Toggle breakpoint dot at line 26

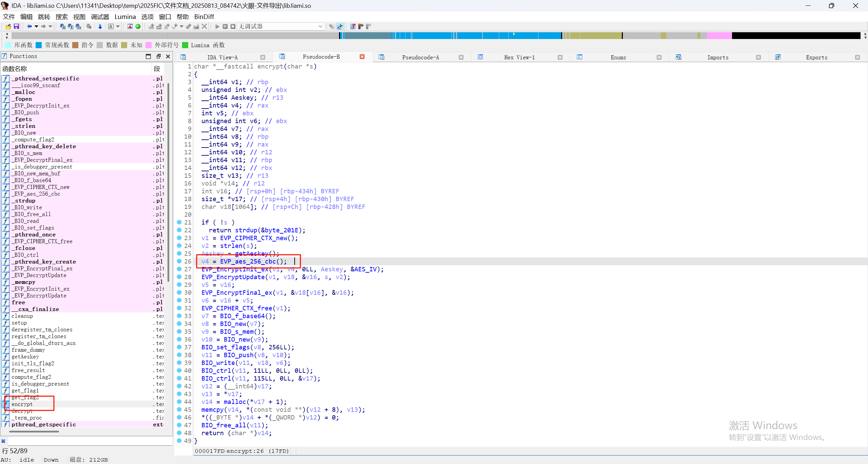[179, 261]
